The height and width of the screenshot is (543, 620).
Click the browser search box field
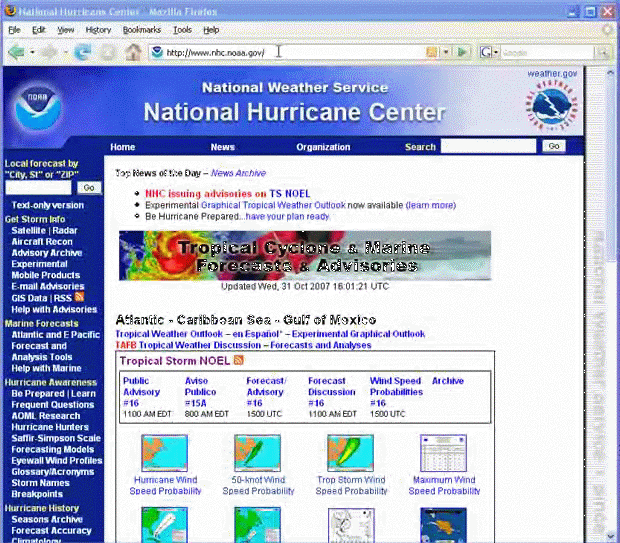[x=547, y=52]
